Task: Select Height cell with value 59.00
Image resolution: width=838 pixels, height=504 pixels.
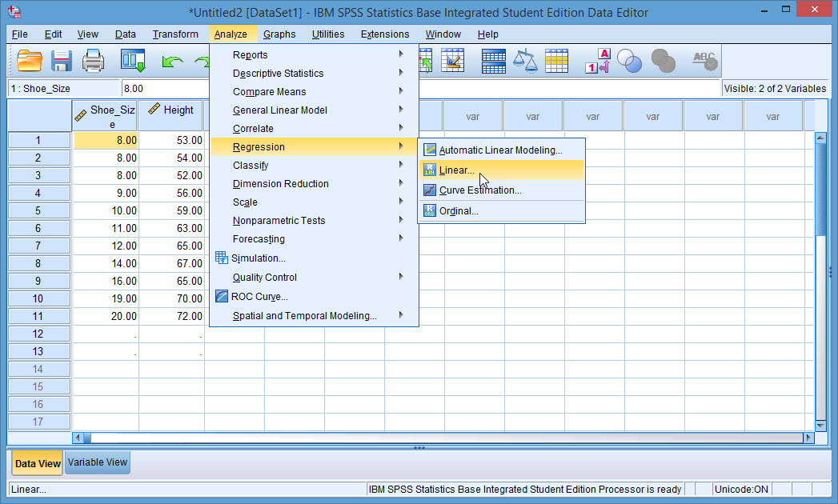Action: (x=171, y=210)
